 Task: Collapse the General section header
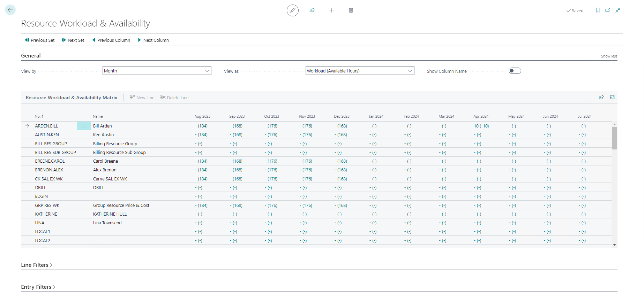31,55
